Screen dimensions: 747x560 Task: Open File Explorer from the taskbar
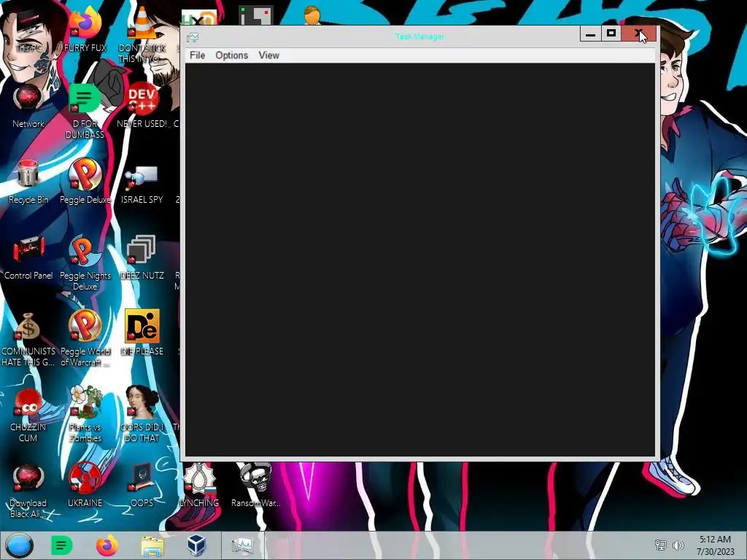click(x=152, y=545)
